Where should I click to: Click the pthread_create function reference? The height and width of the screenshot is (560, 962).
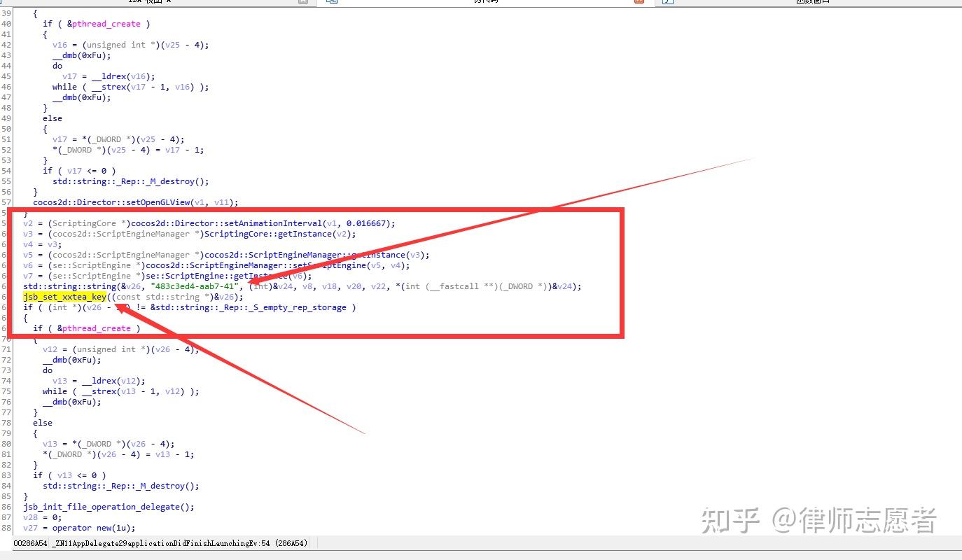pyautogui.click(x=106, y=23)
